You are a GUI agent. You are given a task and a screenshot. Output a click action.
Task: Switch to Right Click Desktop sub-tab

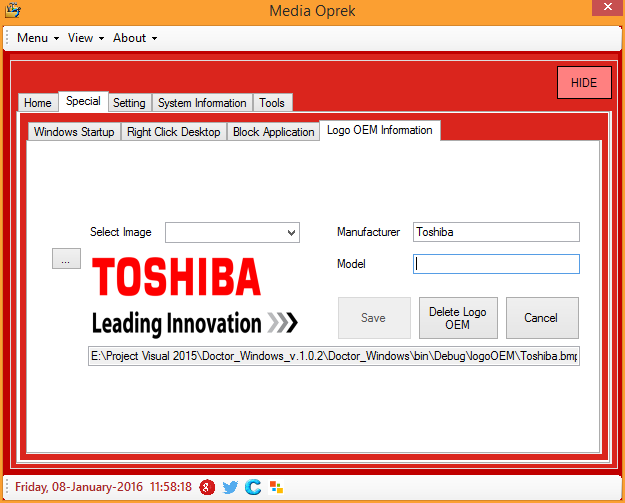coord(173,132)
